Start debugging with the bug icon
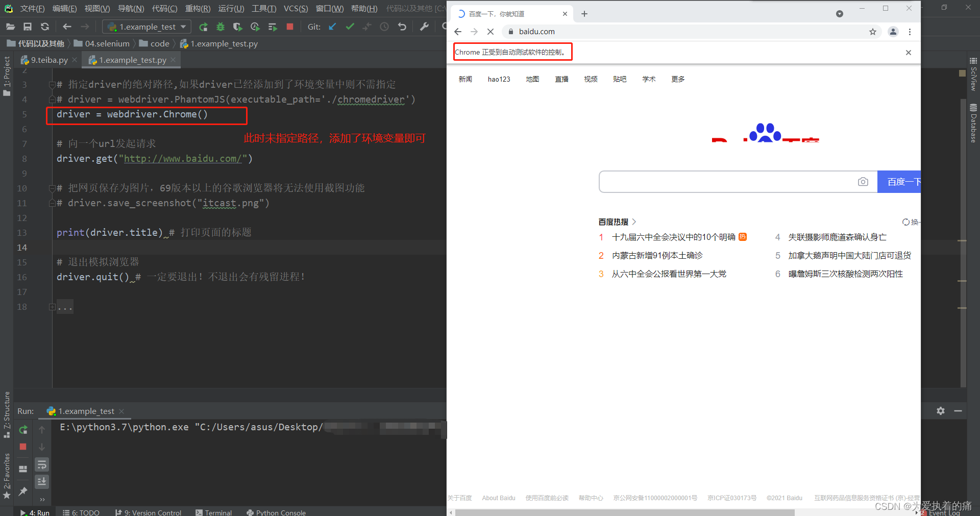The width and height of the screenshot is (980, 516). click(x=220, y=27)
